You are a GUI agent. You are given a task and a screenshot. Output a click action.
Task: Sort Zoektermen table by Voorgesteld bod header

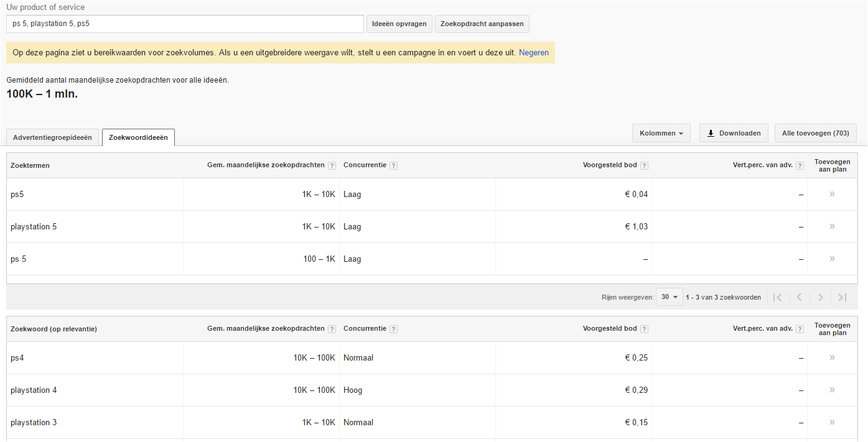coord(610,165)
